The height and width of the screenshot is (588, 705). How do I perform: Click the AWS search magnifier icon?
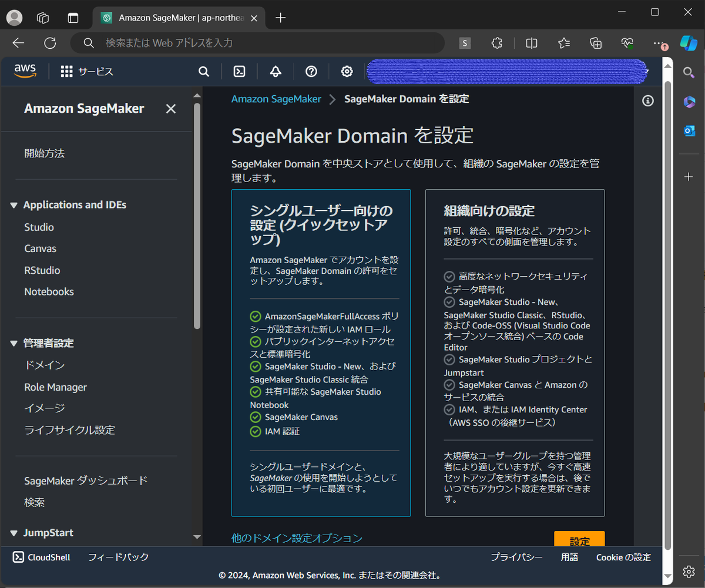pos(204,72)
